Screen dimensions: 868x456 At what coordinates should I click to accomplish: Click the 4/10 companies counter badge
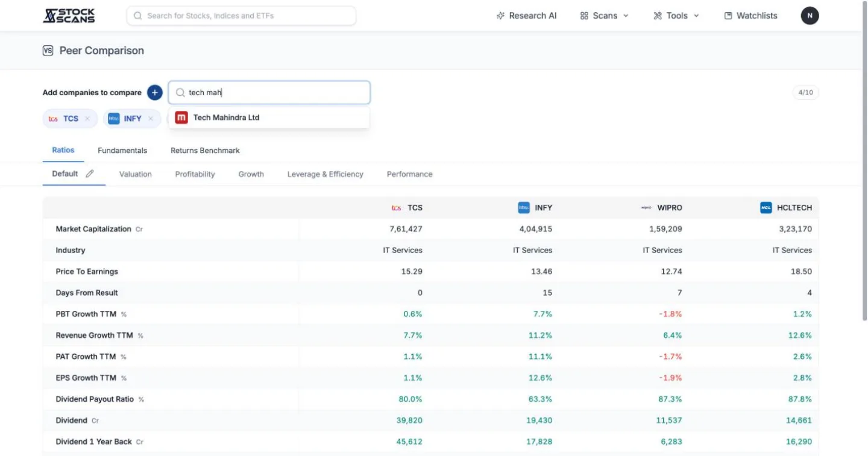click(805, 92)
